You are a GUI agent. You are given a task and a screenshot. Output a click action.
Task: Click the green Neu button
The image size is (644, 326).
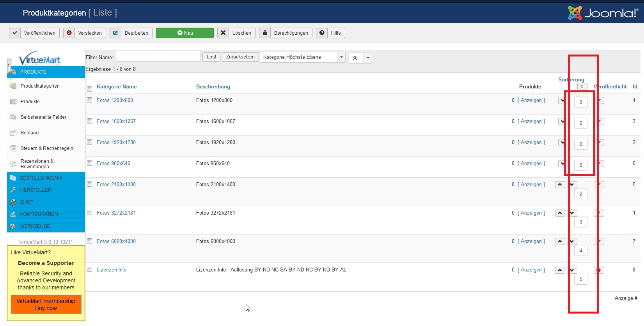coord(185,33)
